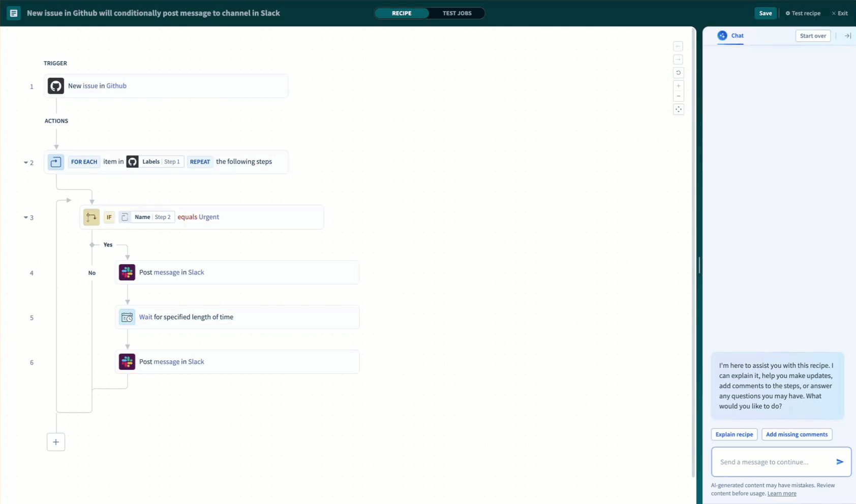856x504 pixels.
Task: Click the redo arrow icon in canvas controls
Action: (x=679, y=59)
